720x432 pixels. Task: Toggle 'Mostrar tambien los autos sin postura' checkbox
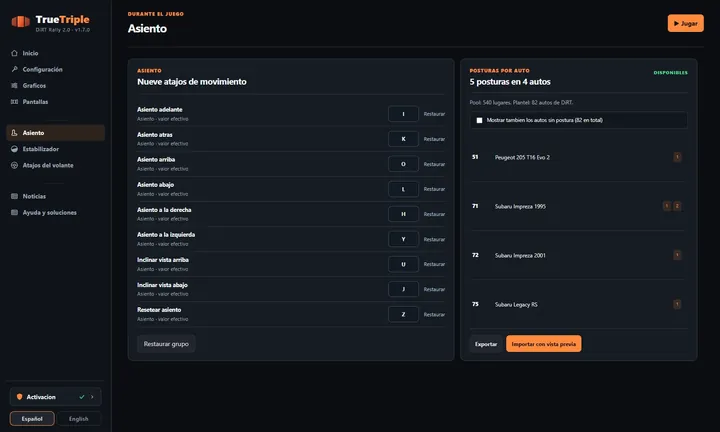coord(479,120)
